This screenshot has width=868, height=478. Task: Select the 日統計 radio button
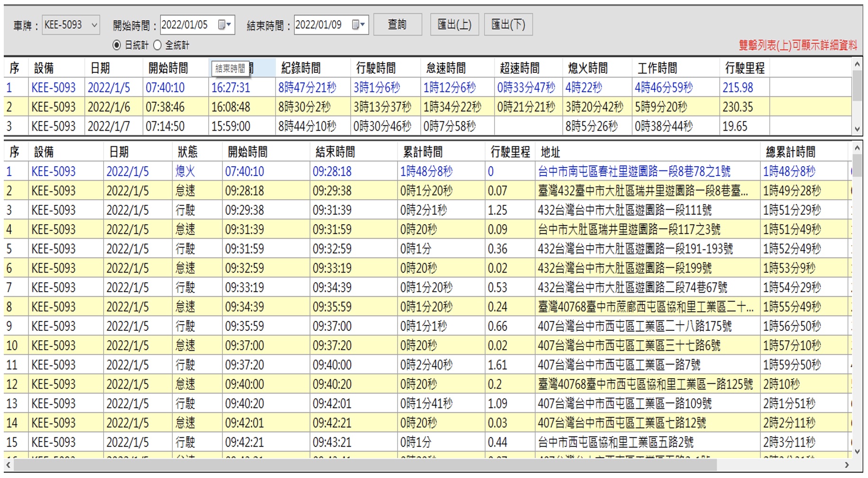click(116, 45)
